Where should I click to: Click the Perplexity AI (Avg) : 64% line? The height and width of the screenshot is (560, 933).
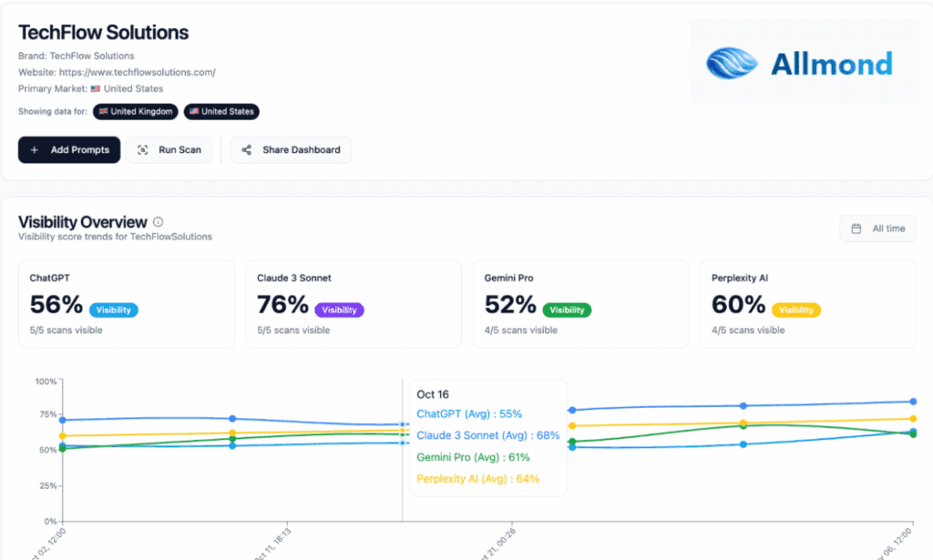pyautogui.click(x=477, y=479)
